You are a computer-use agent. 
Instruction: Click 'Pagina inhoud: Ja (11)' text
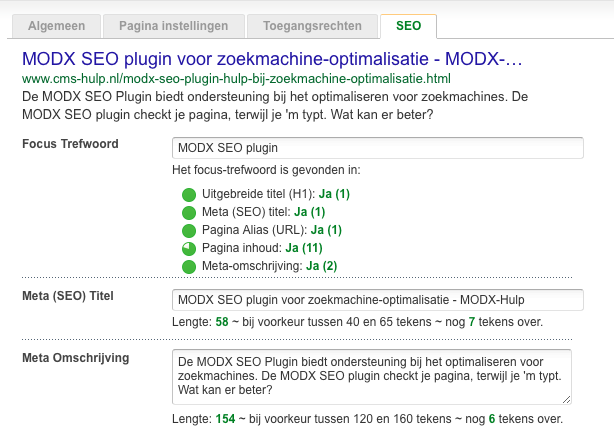pyautogui.click(x=262, y=248)
